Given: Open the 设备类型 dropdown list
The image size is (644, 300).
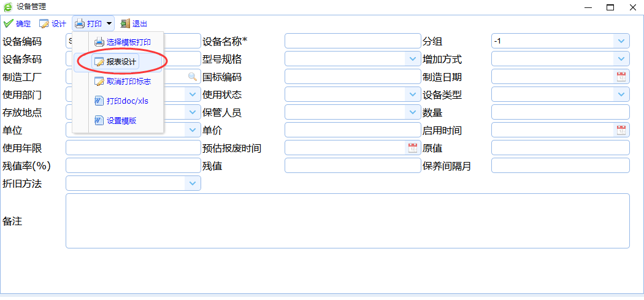Looking at the screenshot, I should [x=621, y=94].
